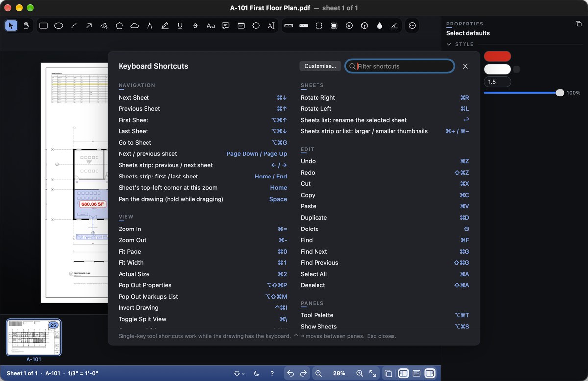Screen dimensions: 588x381
Task: Click the Invert Drawing shortcut row
Action: point(203,308)
